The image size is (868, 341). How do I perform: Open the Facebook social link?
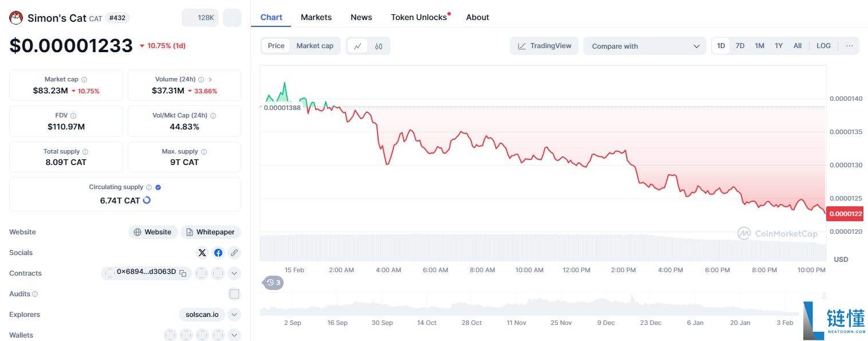(218, 253)
